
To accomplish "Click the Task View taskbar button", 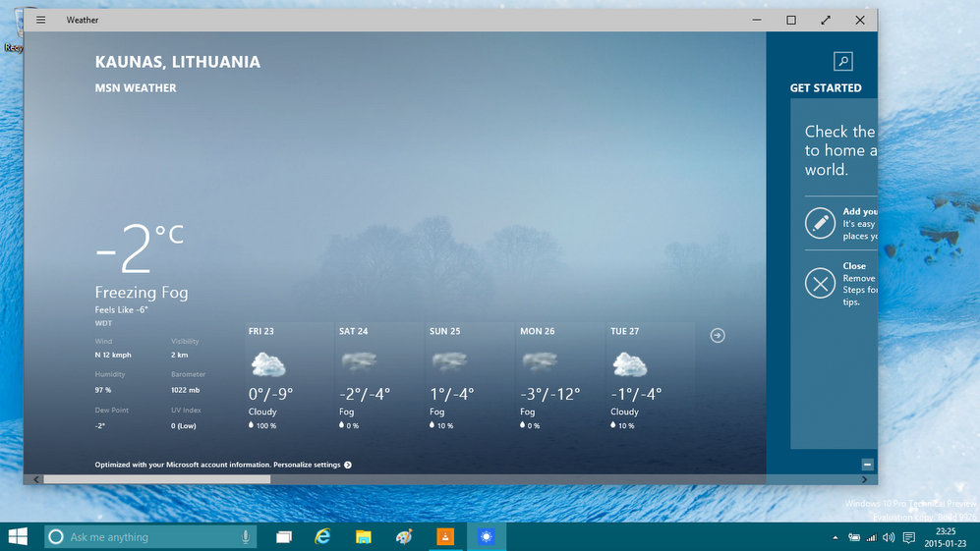I will pos(284,536).
